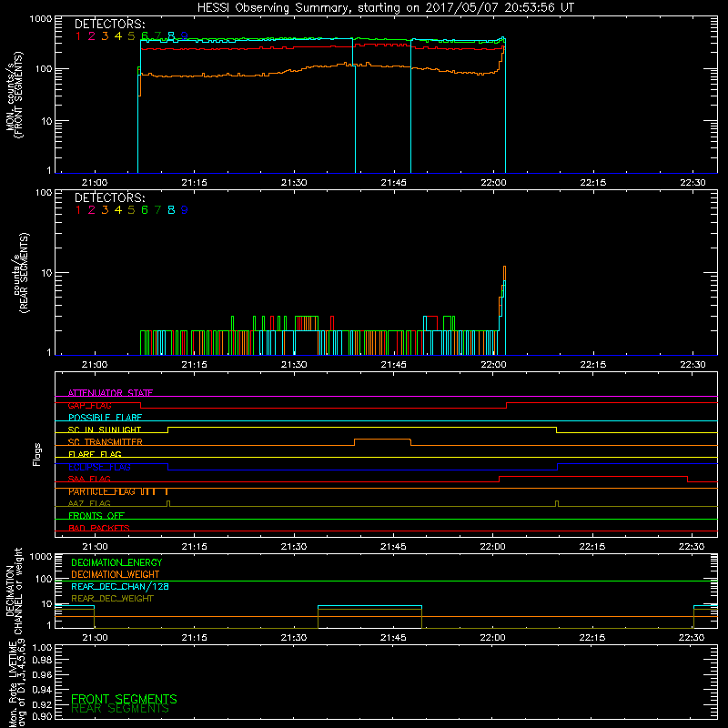728x728 pixels.
Task: Click 21:30 tick under rear segments panel
Action: (293, 365)
